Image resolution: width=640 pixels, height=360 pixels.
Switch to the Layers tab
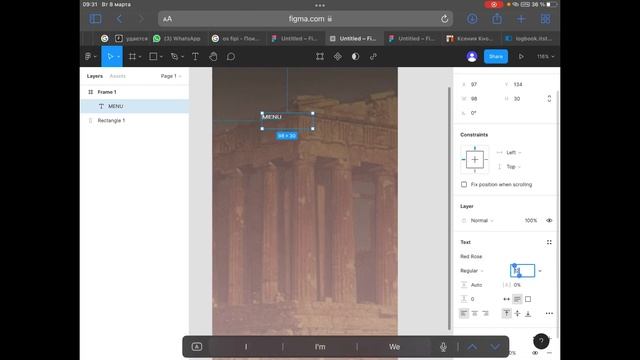pos(95,76)
